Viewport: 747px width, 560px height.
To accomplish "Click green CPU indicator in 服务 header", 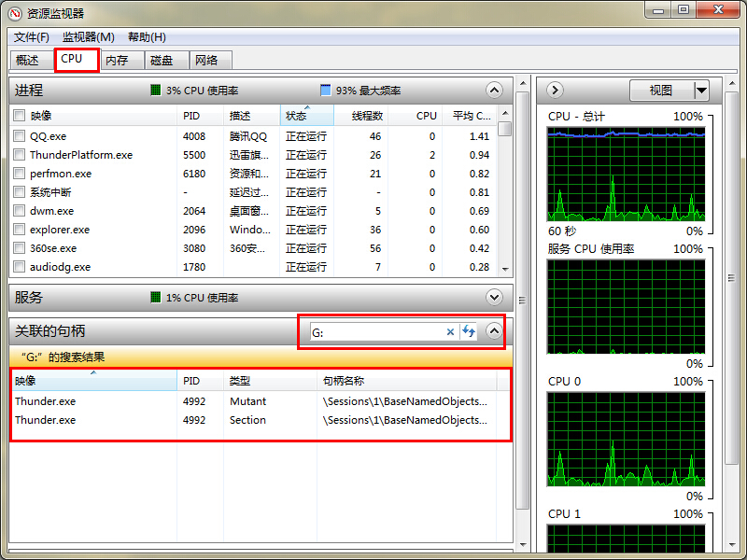I will 155,298.
